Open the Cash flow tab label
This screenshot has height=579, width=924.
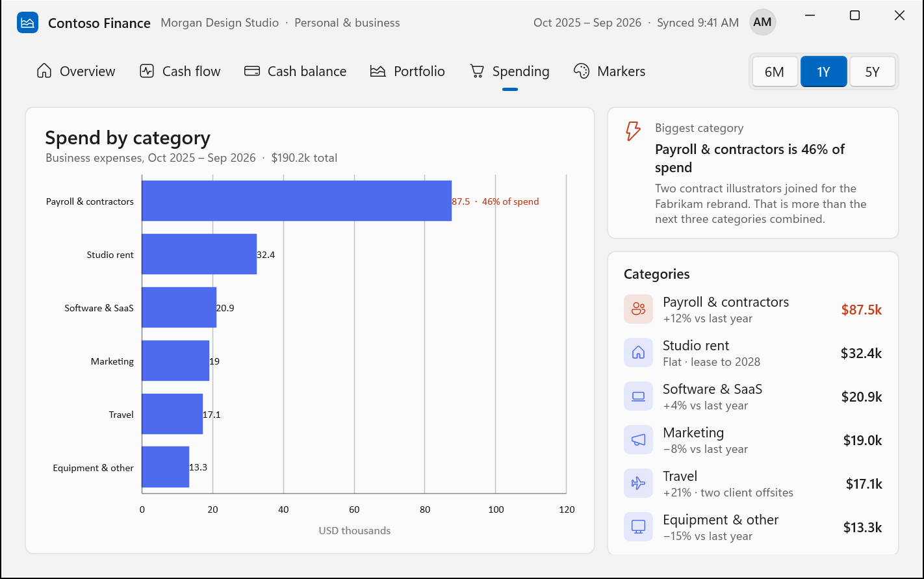(191, 71)
